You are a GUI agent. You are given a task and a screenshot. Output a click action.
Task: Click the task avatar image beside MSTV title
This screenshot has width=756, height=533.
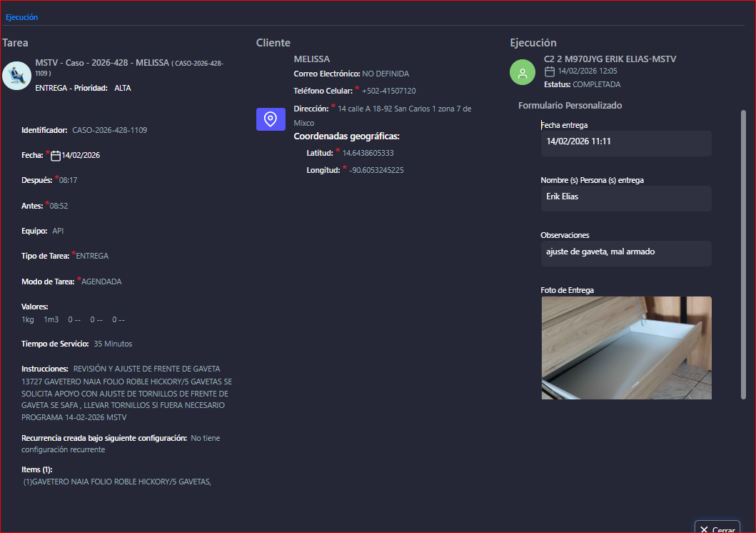(x=16, y=76)
